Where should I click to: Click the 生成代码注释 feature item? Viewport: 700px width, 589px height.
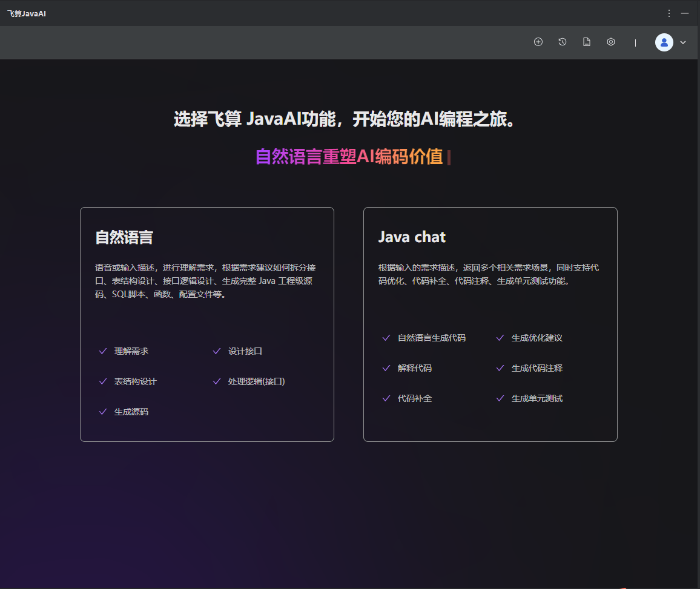(x=537, y=368)
